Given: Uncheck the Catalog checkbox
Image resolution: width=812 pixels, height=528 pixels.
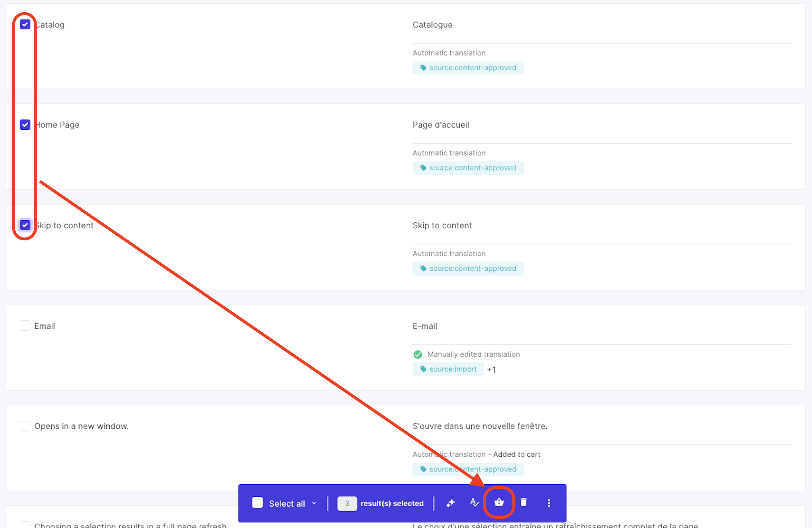Looking at the screenshot, I should (x=25, y=24).
